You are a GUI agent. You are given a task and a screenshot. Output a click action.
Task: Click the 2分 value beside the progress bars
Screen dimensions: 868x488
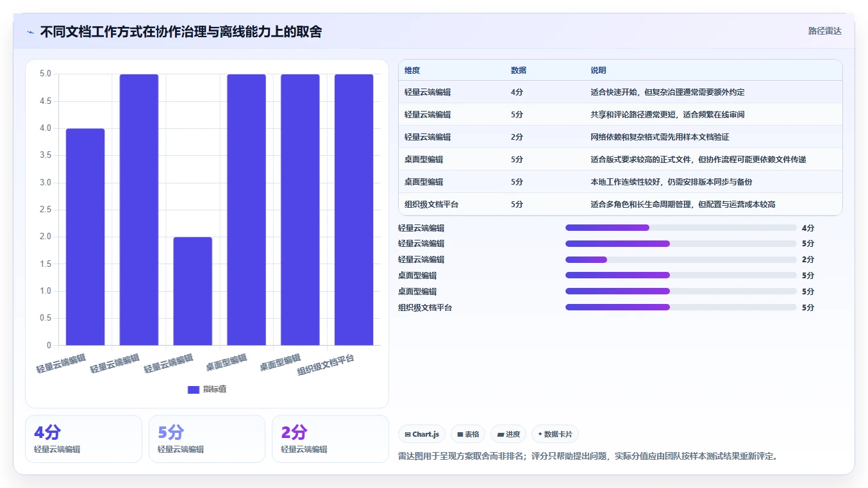808,260
